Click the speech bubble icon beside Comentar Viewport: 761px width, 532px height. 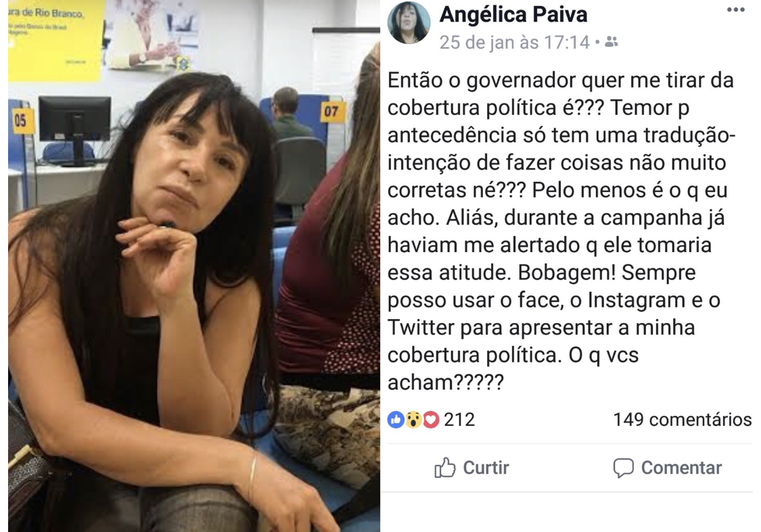point(623,468)
